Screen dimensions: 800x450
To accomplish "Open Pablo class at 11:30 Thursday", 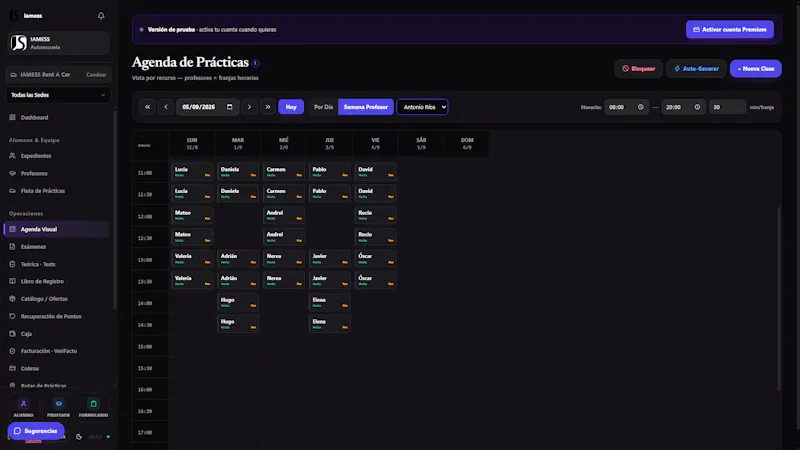I will [x=330, y=193].
